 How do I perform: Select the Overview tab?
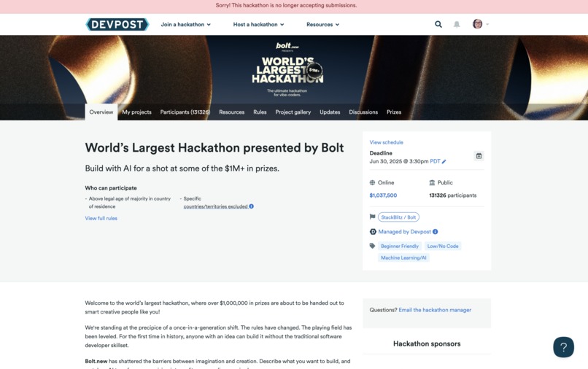point(101,112)
